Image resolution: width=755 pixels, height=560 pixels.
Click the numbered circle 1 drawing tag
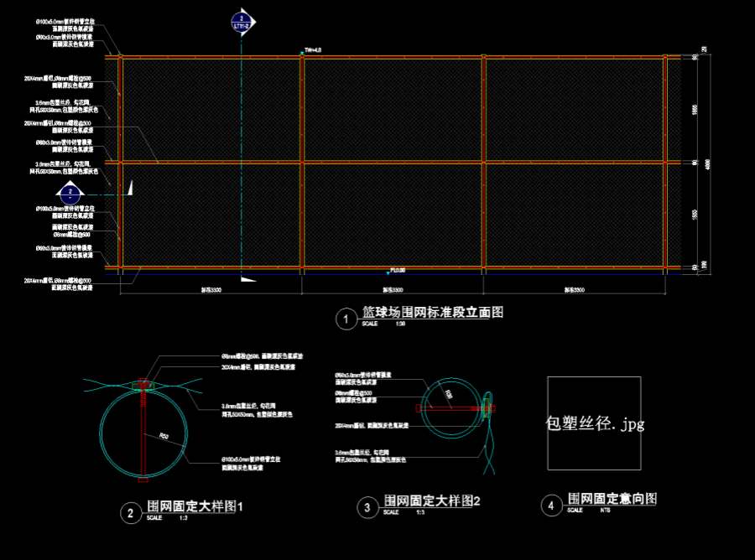[x=344, y=319]
